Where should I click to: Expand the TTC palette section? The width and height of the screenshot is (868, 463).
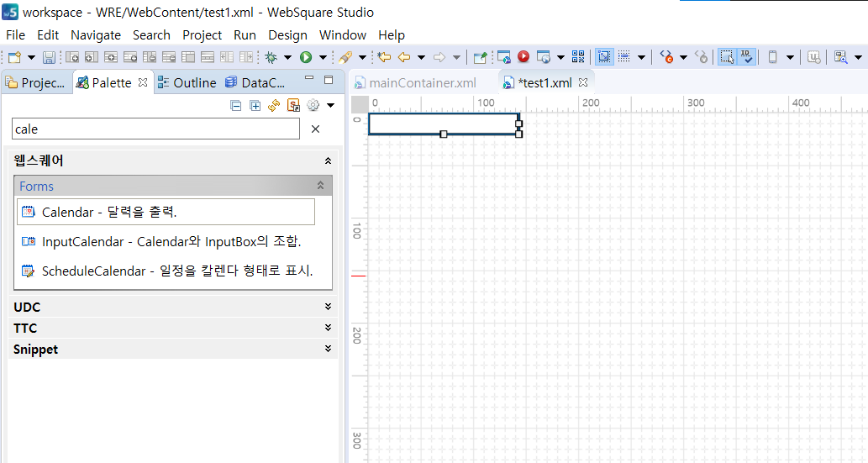click(328, 328)
